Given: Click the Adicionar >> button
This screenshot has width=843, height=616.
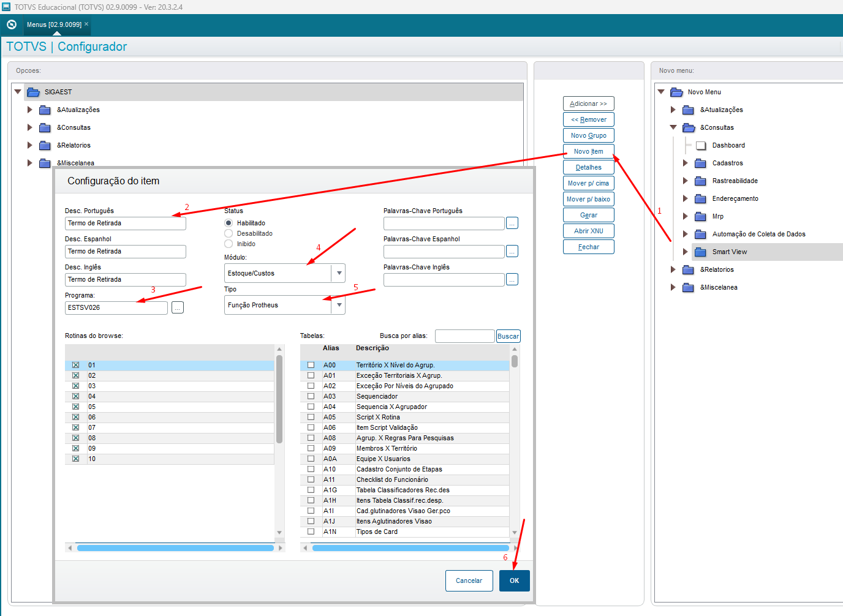Looking at the screenshot, I should 588,103.
